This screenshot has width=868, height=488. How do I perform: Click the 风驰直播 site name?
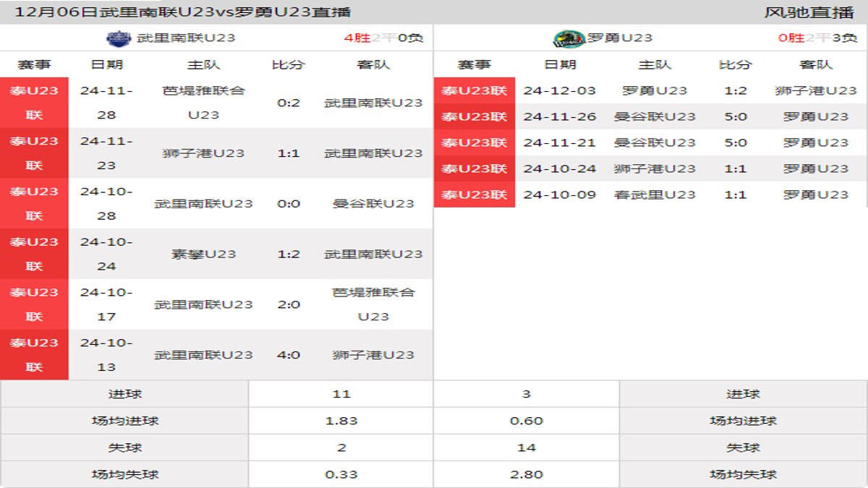809,12
